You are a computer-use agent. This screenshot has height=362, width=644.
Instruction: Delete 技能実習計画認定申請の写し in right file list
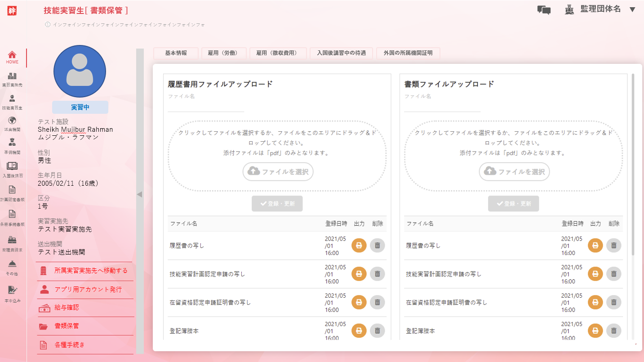[613, 274]
